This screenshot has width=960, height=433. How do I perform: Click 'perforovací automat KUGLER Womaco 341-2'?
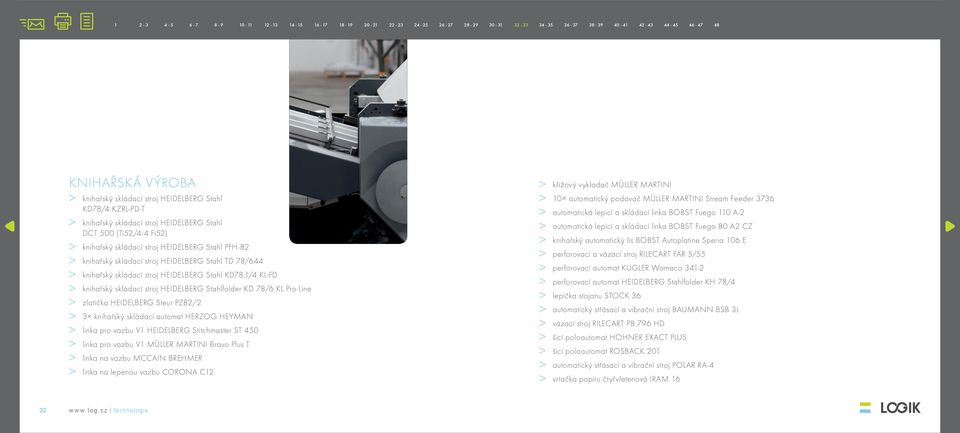[628, 268]
